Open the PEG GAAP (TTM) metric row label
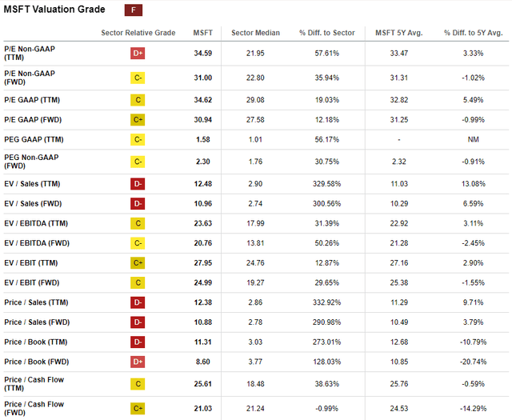This screenshot has width=512, height=420. 34,140
